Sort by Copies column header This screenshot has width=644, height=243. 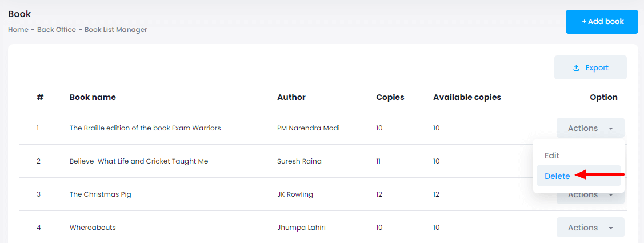coord(390,97)
